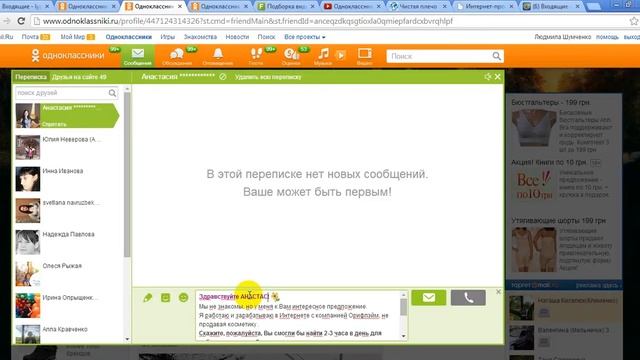
Task: Click the magnifier in site search
Action: [496, 56]
